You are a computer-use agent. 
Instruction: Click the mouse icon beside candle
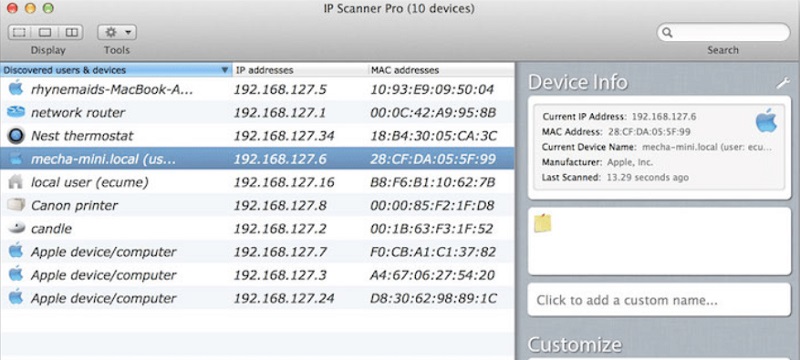click(x=16, y=228)
